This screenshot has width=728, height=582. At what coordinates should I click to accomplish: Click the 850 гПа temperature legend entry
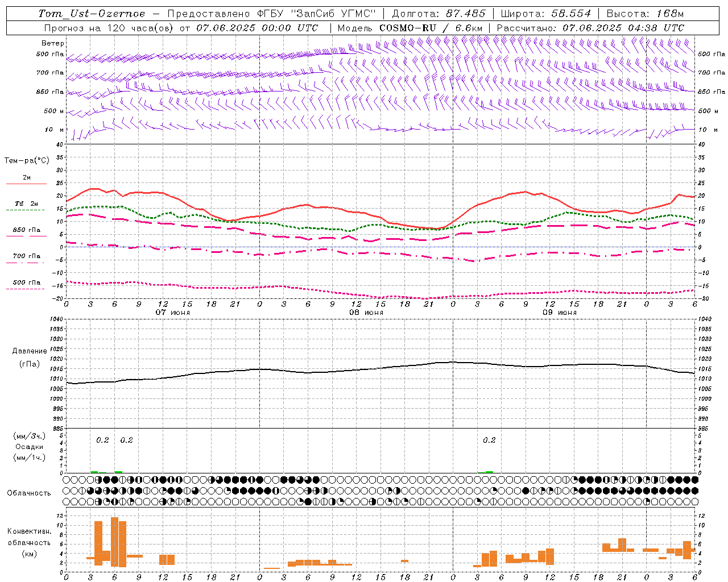tap(27, 230)
